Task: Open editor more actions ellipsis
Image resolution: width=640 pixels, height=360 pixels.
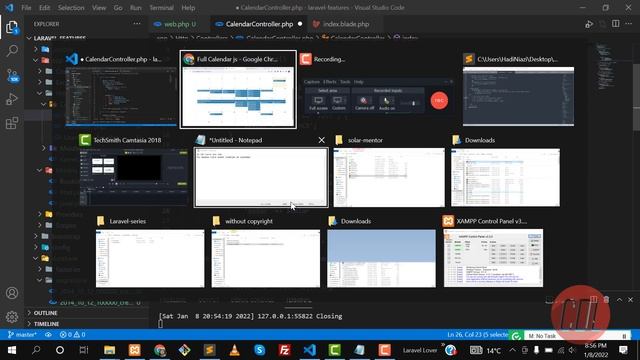Action: (x=629, y=24)
